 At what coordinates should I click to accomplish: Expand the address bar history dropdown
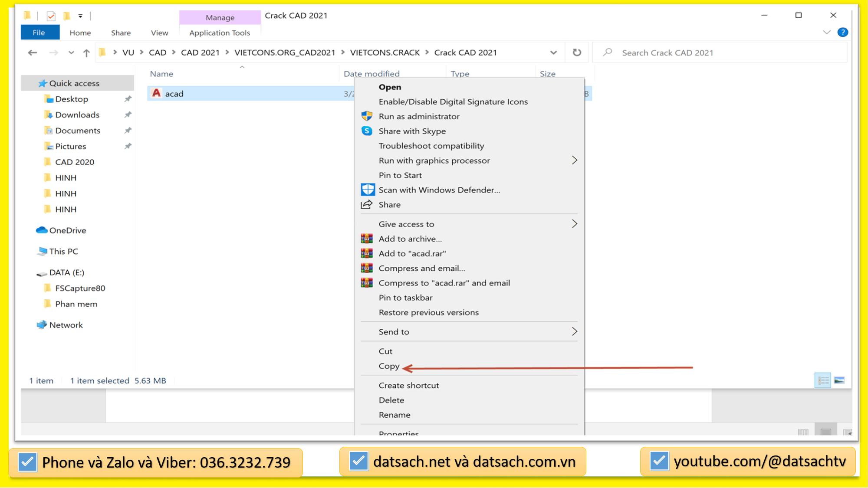tap(553, 52)
